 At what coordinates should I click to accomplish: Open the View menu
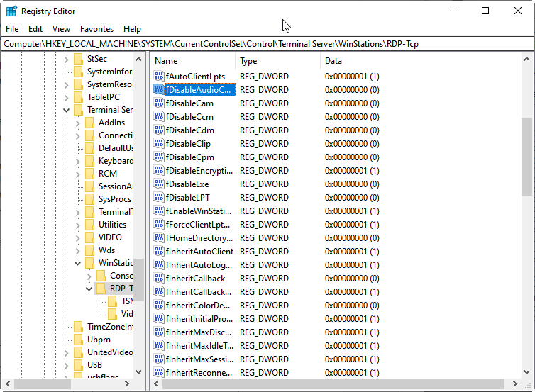(62, 29)
